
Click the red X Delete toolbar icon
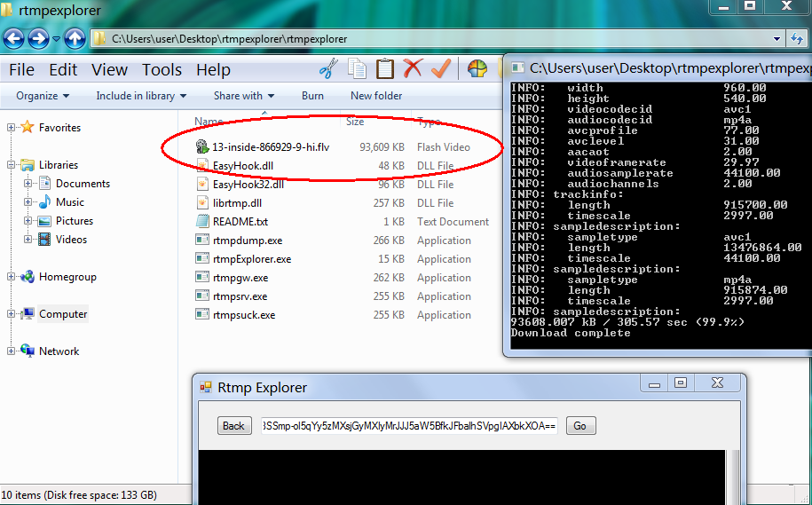point(413,68)
